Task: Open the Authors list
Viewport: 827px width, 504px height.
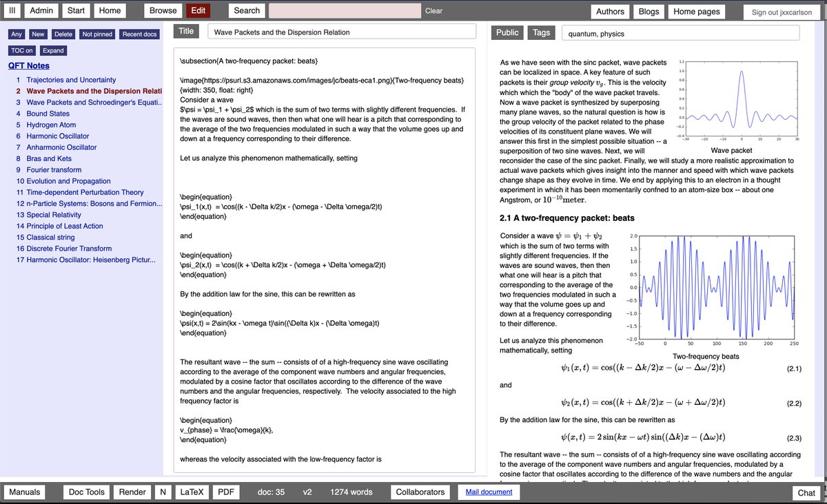Action: coord(611,11)
